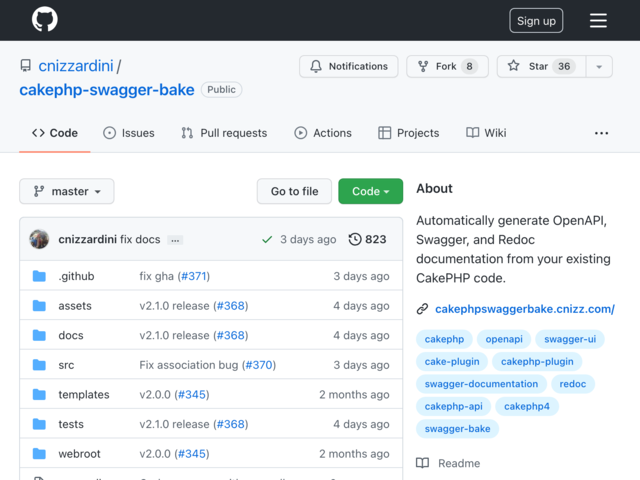Viewport: 640px width, 480px height.
Task: Select the cakephp4 topic tag
Action: point(527,407)
